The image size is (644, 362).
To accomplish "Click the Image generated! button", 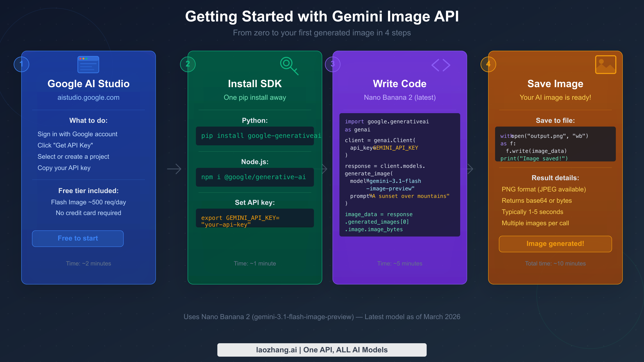I will click(x=555, y=244).
